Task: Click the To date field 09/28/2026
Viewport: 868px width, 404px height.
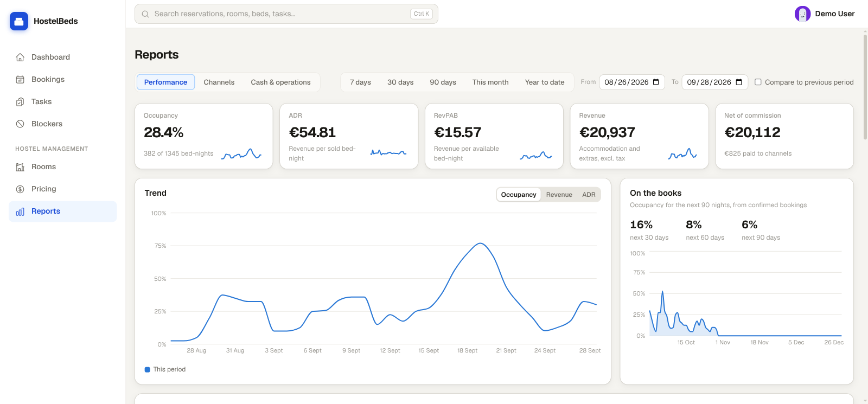Action: click(x=714, y=82)
